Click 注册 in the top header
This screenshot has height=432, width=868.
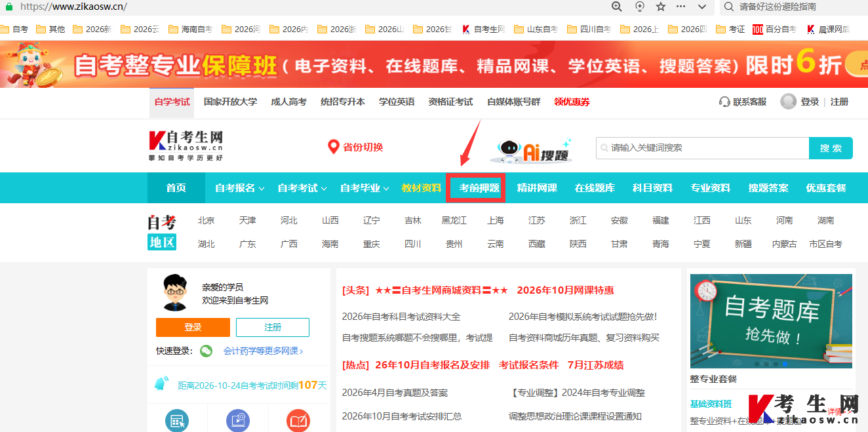tap(839, 102)
